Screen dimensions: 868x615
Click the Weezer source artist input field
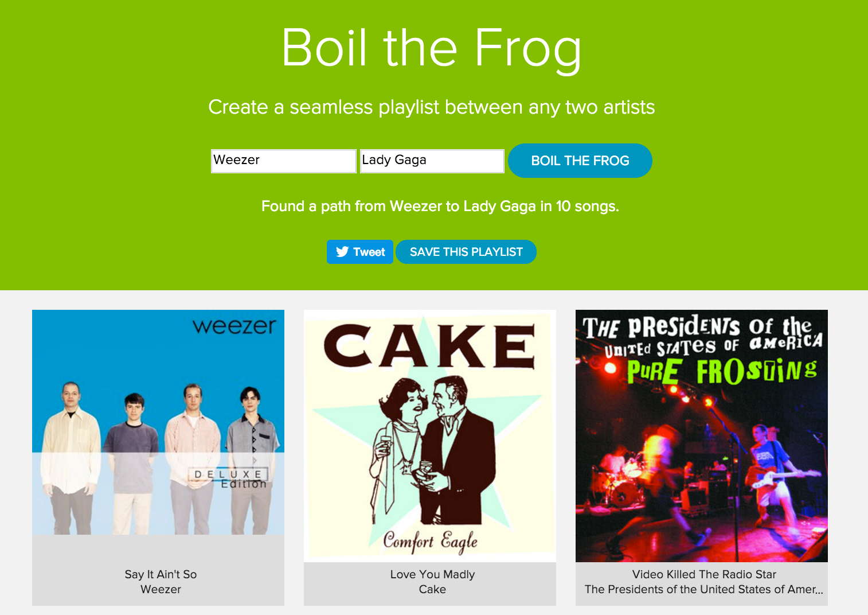pyautogui.click(x=283, y=161)
